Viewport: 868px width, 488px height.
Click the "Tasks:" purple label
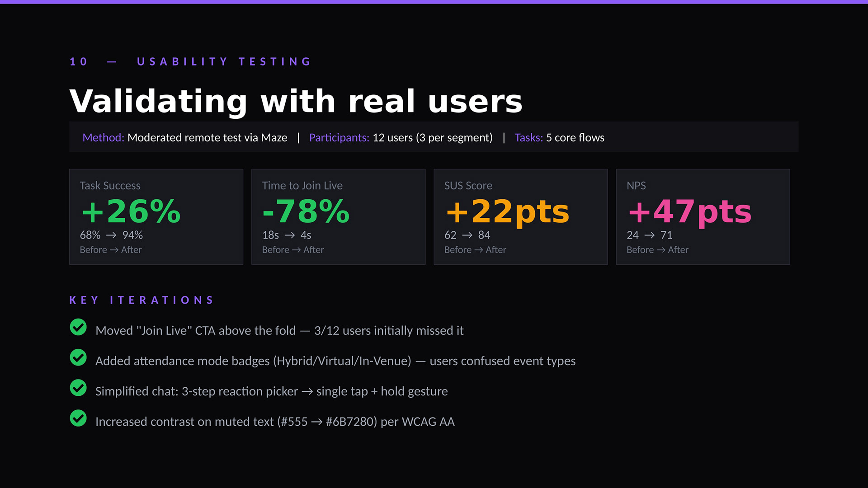[x=528, y=137]
